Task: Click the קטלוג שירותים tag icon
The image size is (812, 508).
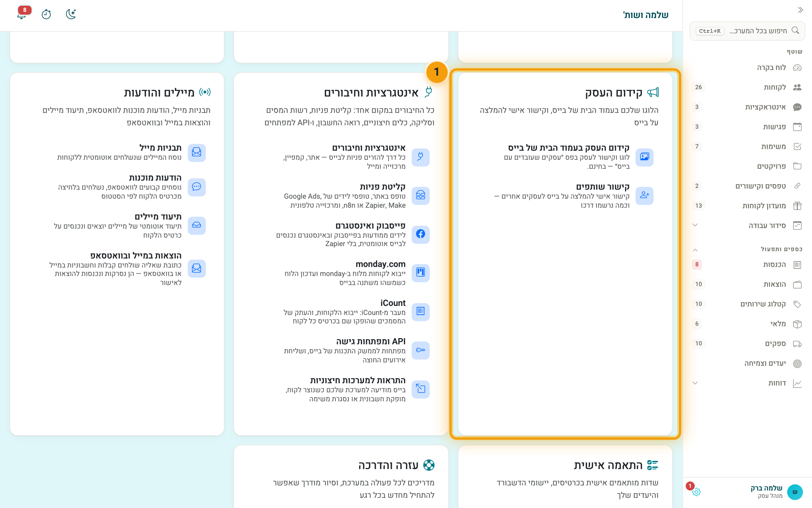Action: (797, 305)
